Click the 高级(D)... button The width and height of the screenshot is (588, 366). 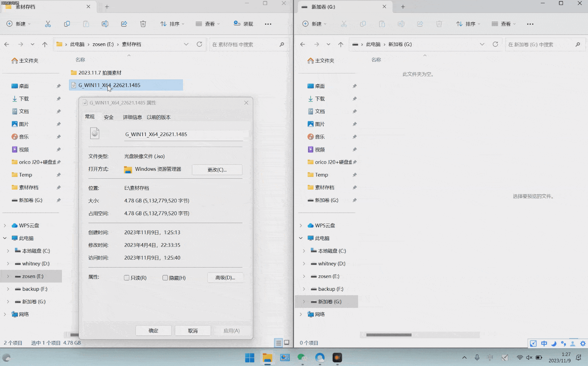coord(225,278)
